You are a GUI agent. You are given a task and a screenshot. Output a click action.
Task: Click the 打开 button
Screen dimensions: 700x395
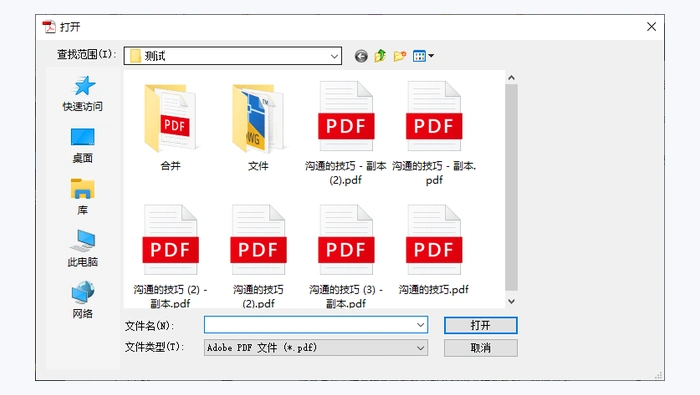(480, 325)
